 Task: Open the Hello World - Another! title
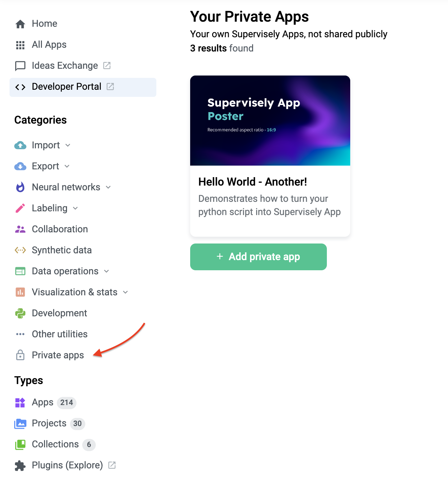(252, 182)
